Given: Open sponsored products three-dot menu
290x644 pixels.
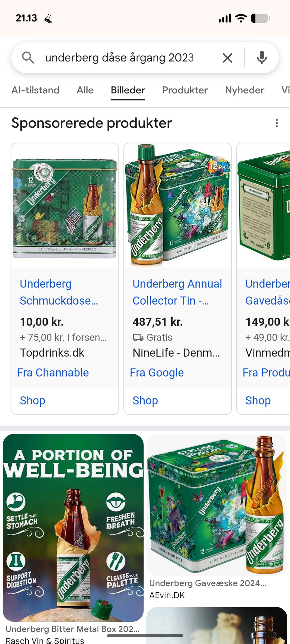Looking at the screenshot, I should tap(276, 123).
